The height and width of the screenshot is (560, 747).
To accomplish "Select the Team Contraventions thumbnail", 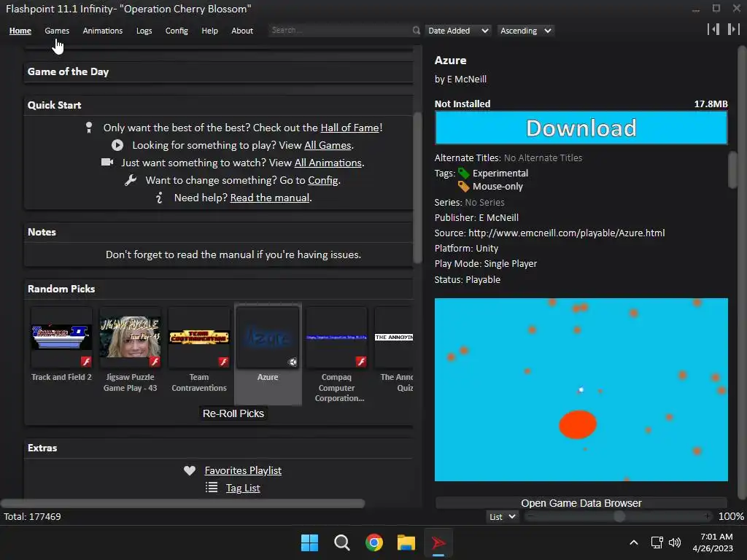I will [x=199, y=337].
